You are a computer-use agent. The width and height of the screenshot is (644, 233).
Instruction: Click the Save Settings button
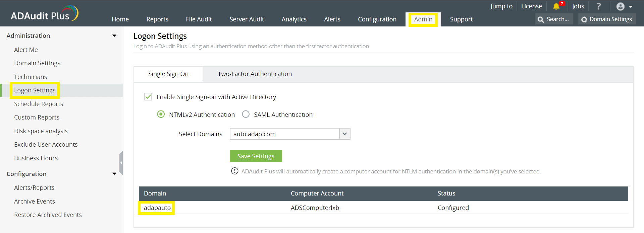[256, 156]
